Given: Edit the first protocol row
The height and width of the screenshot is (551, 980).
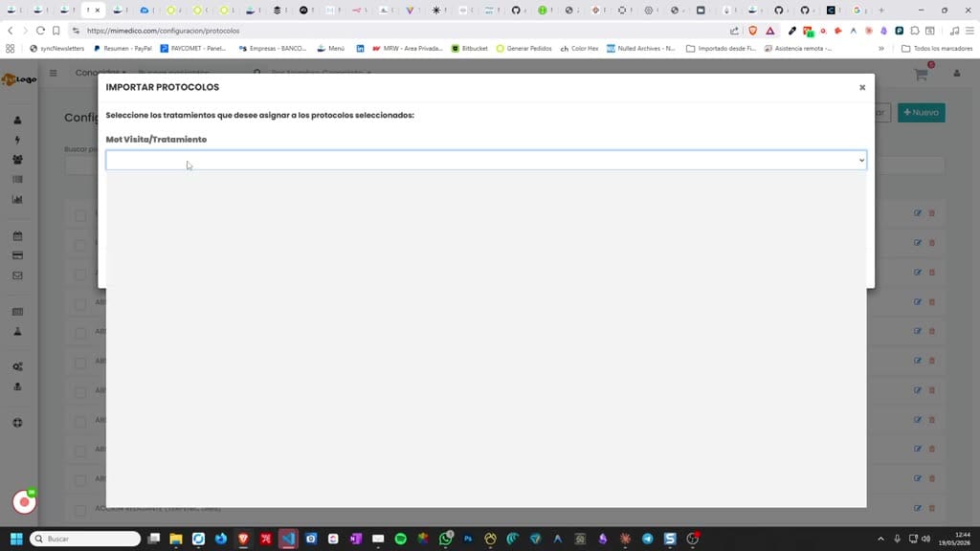Looking at the screenshot, I should 918,213.
